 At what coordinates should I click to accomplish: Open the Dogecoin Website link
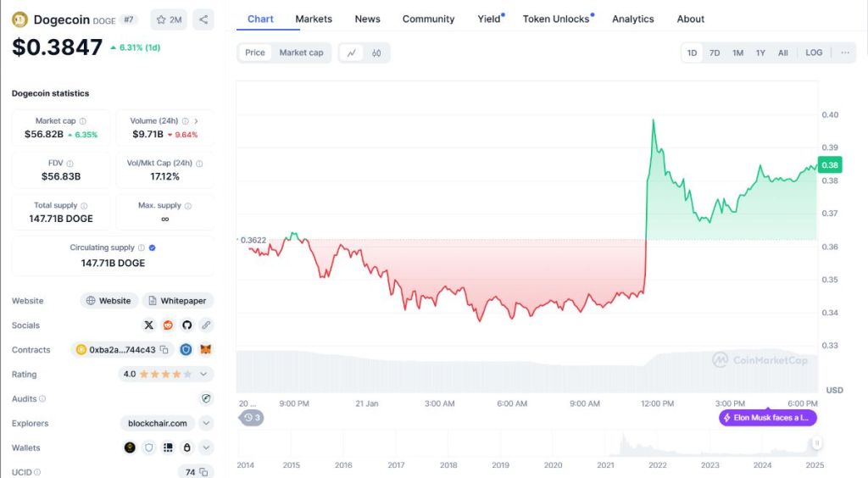108,301
